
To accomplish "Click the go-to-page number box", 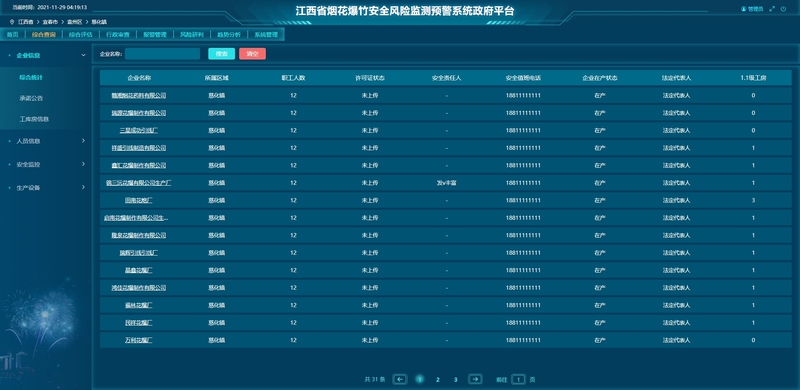I will click(x=518, y=379).
